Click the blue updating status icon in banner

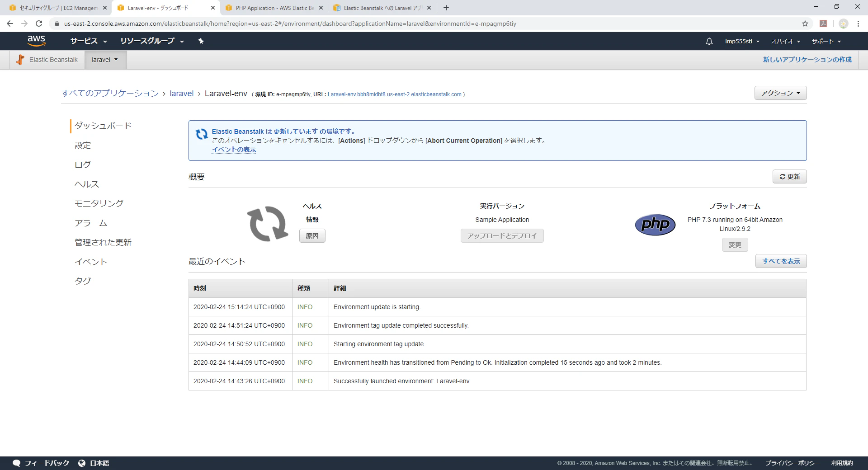coord(202,134)
